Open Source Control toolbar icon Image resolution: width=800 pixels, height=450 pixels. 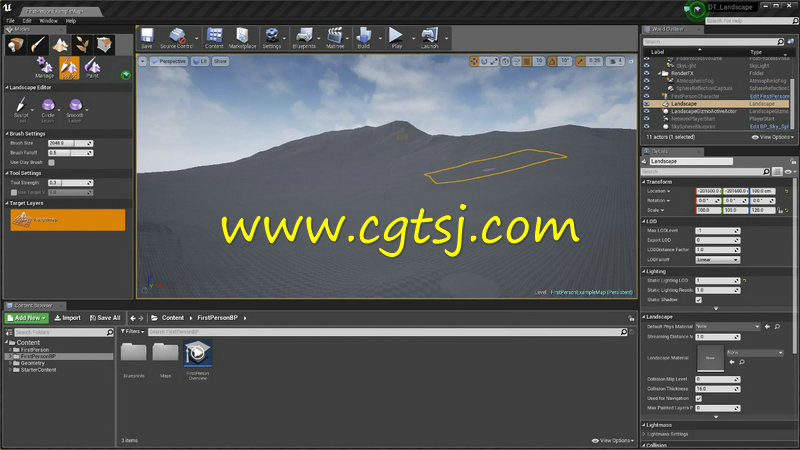(177, 38)
